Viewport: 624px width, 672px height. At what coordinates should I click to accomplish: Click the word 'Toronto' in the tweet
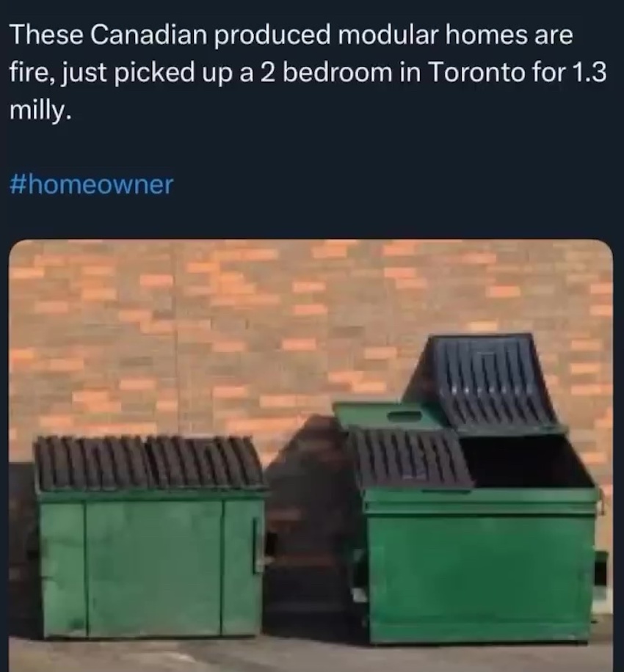(476, 72)
